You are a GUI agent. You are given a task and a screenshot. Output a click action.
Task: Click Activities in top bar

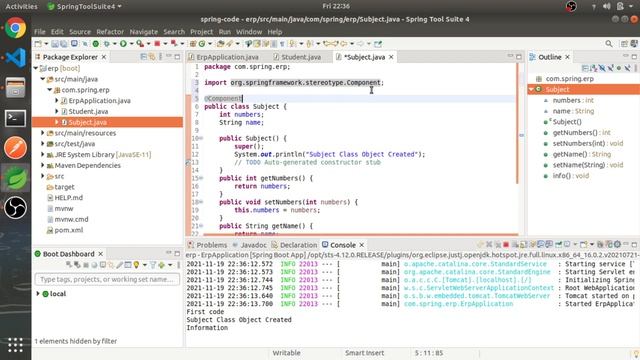coord(21,6)
